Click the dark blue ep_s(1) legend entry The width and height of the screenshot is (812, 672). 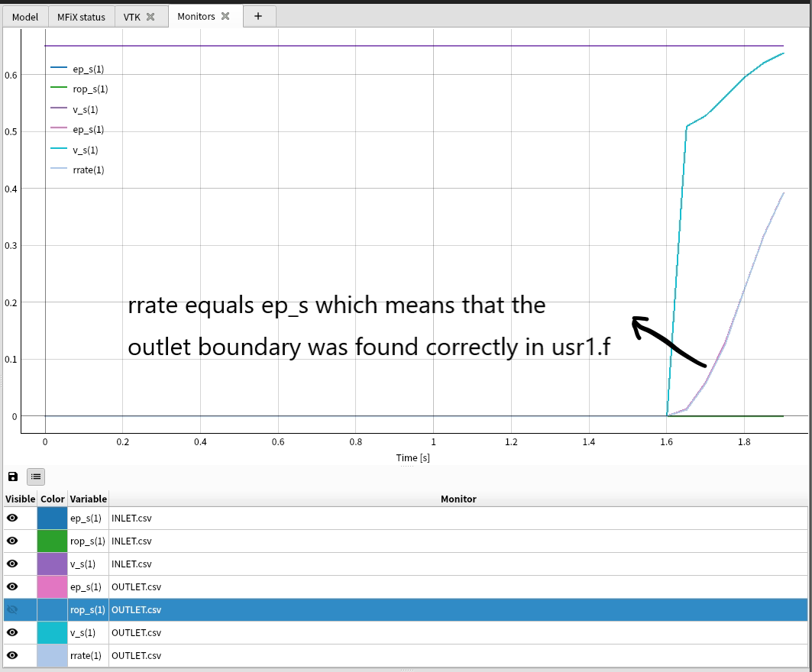[x=77, y=69]
